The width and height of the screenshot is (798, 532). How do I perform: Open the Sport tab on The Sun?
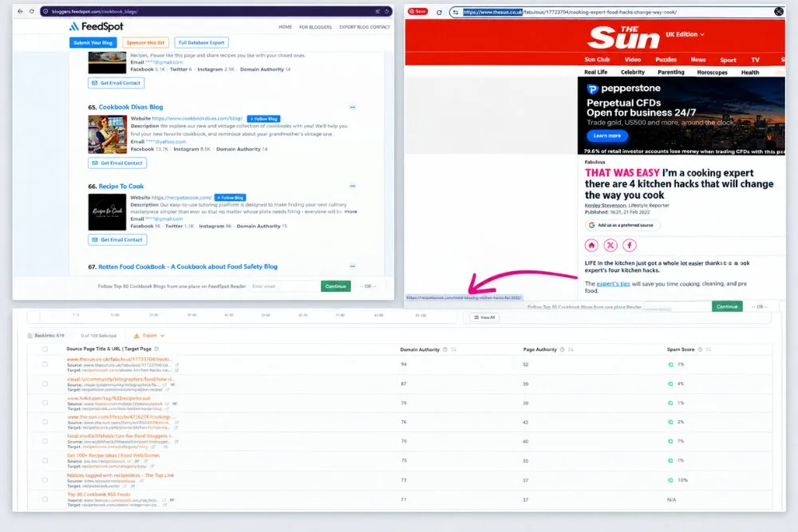(x=728, y=60)
